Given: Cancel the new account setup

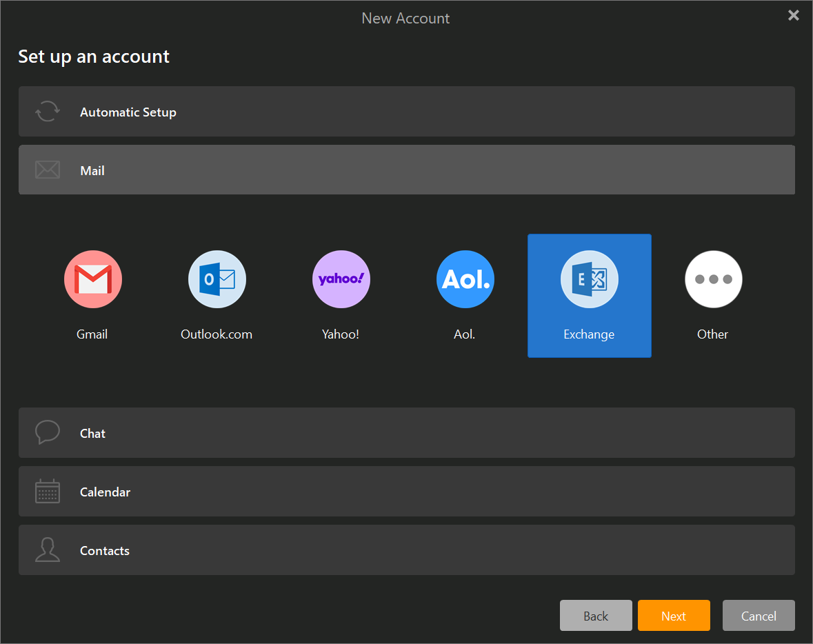Looking at the screenshot, I should click(759, 616).
